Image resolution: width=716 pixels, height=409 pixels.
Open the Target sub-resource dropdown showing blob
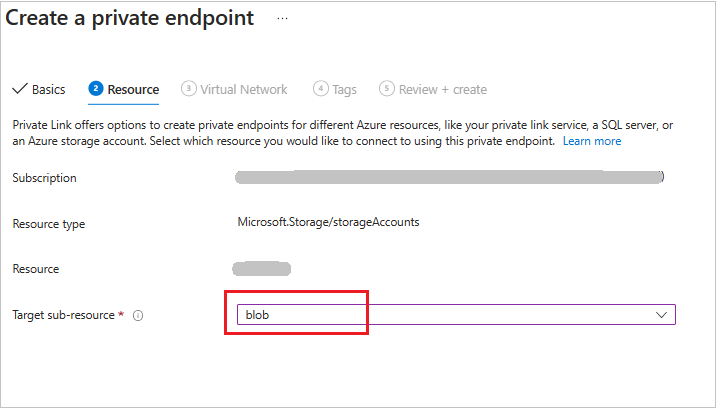coord(440,314)
